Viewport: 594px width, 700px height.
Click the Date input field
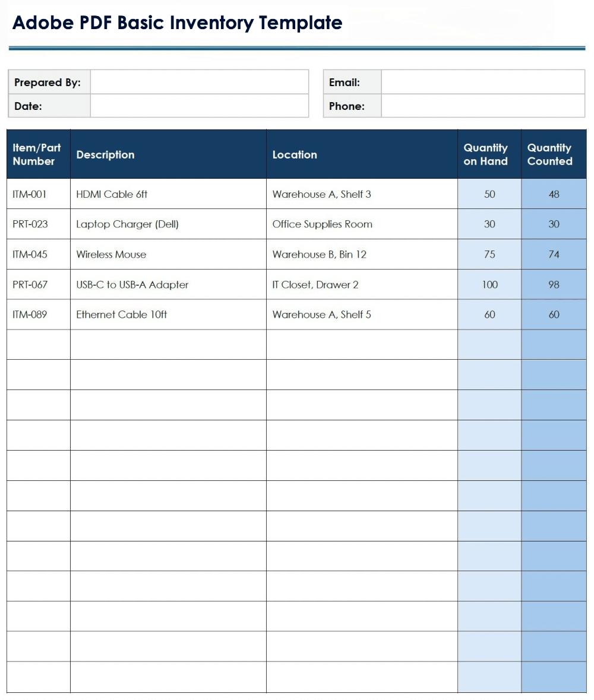click(x=199, y=106)
